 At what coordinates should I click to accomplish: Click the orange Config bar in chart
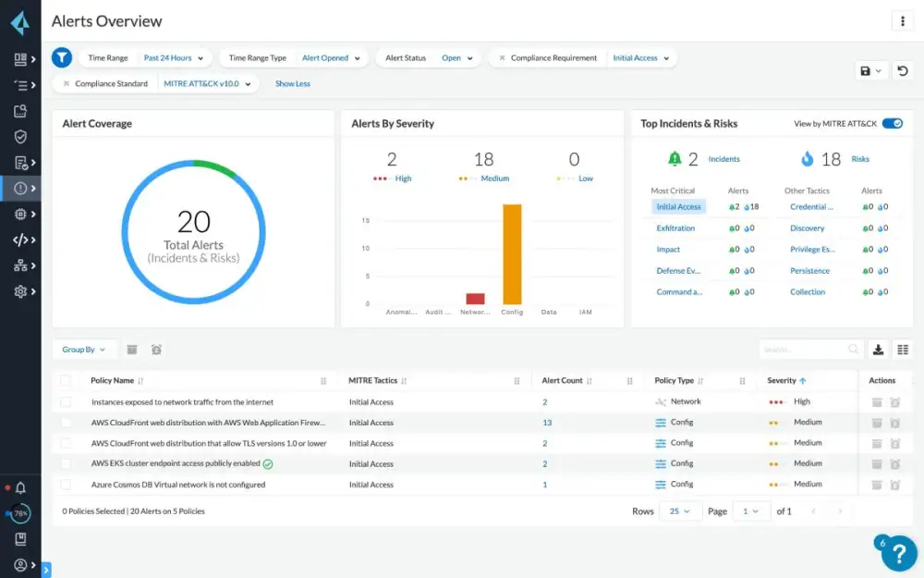point(512,254)
